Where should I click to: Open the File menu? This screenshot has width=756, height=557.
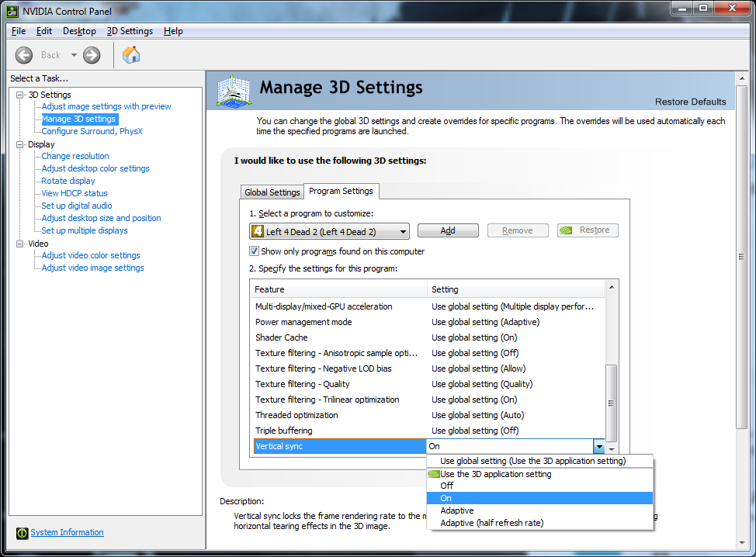pos(19,31)
